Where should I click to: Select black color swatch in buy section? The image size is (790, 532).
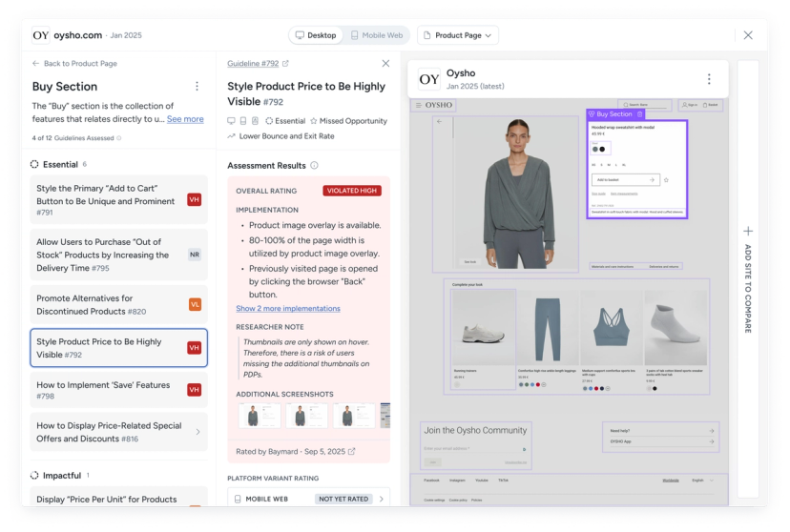pyautogui.click(x=602, y=149)
